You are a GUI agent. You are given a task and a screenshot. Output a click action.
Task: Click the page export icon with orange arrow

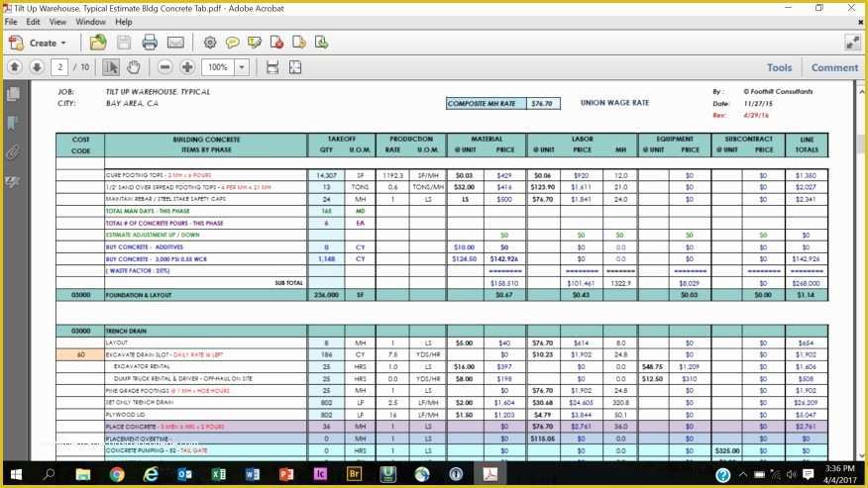(299, 43)
